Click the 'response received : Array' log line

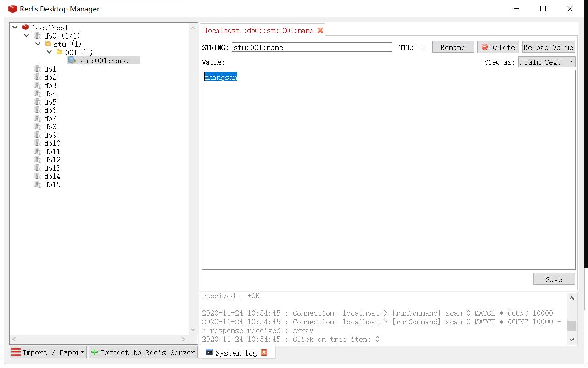pos(258,331)
